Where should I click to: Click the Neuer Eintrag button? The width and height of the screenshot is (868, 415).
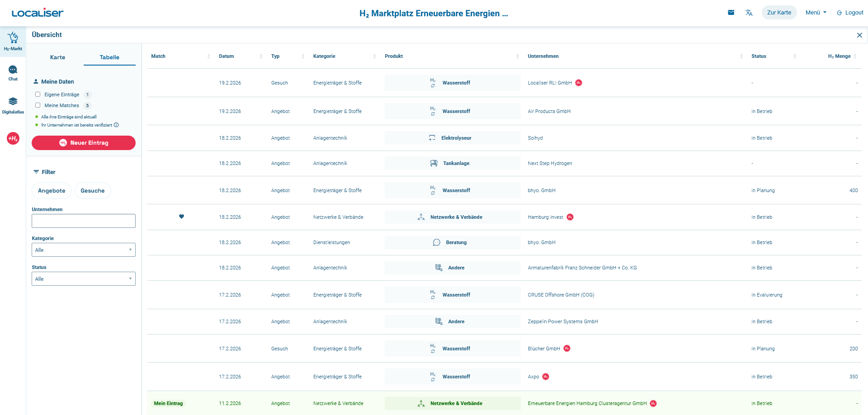pos(84,143)
